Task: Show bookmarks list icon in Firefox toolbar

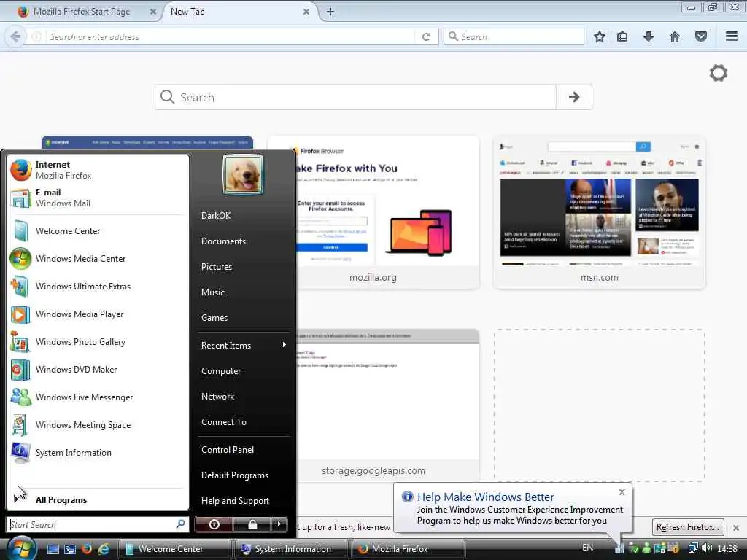Action: tap(622, 36)
